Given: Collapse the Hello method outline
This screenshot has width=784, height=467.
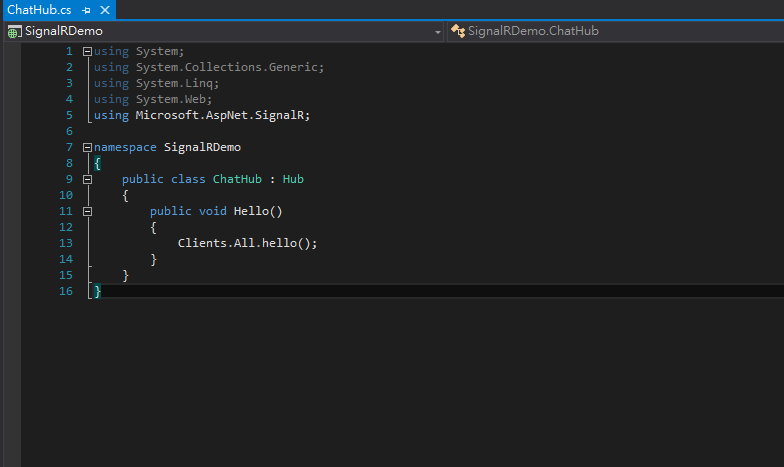Looking at the screenshot, I should point(88,211).
